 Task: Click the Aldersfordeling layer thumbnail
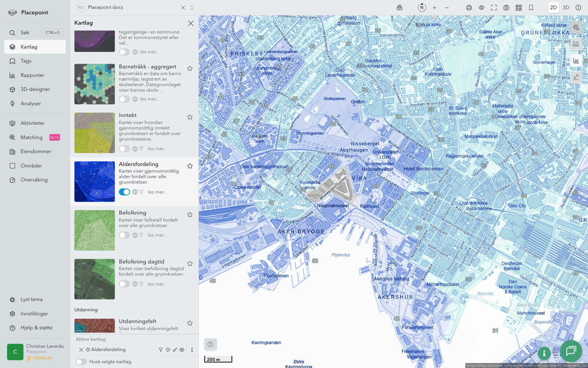94,181
